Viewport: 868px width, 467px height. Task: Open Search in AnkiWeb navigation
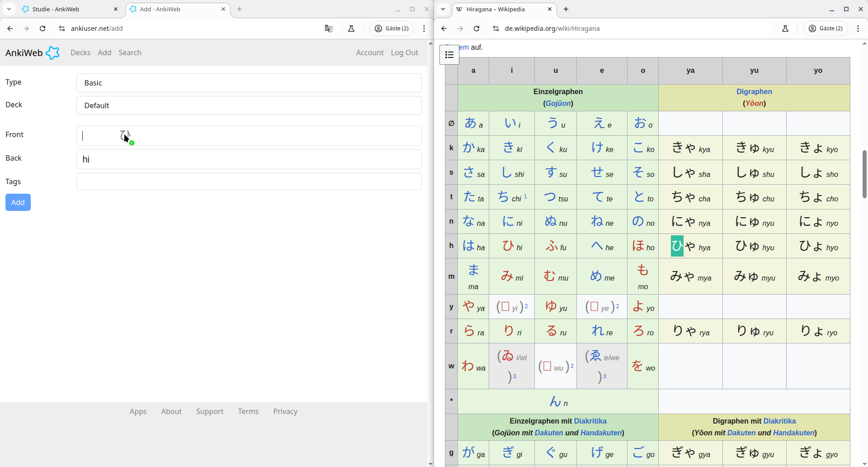pyautogui.click(x=130, y=52)
